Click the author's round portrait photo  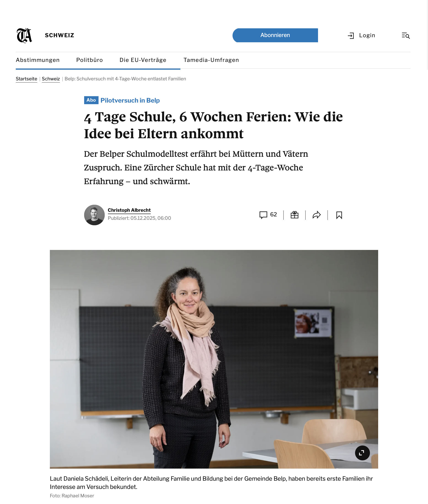point(94,215)
